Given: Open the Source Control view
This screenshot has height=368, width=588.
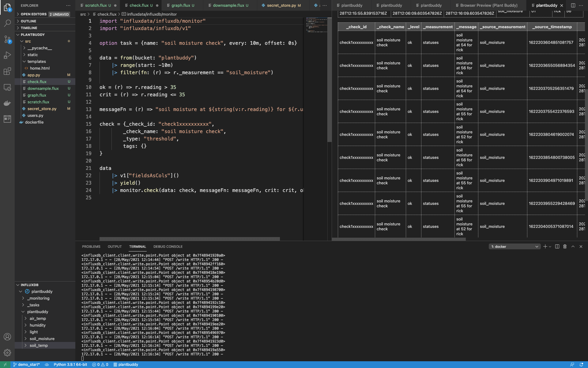Looking at the screenshot, I should click(x=7, y=39).
